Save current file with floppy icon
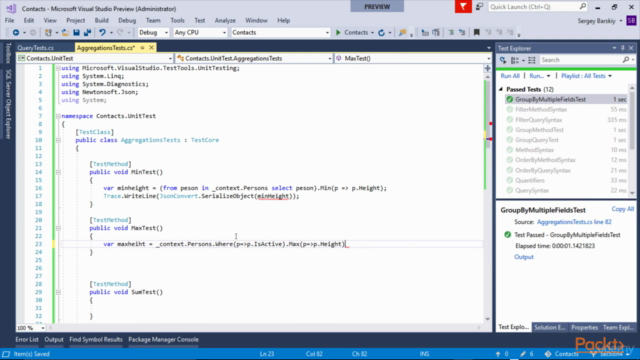 coord(76,33)
